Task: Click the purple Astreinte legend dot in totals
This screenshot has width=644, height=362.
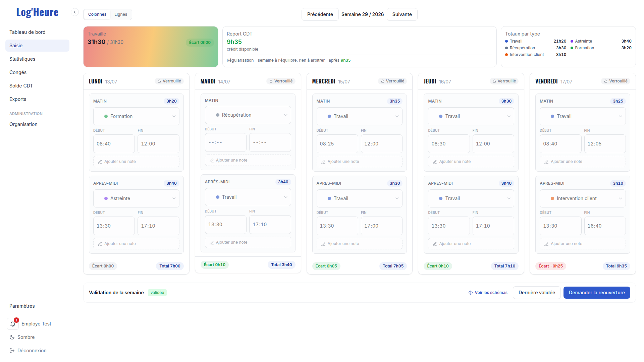Action: [572, 41]
